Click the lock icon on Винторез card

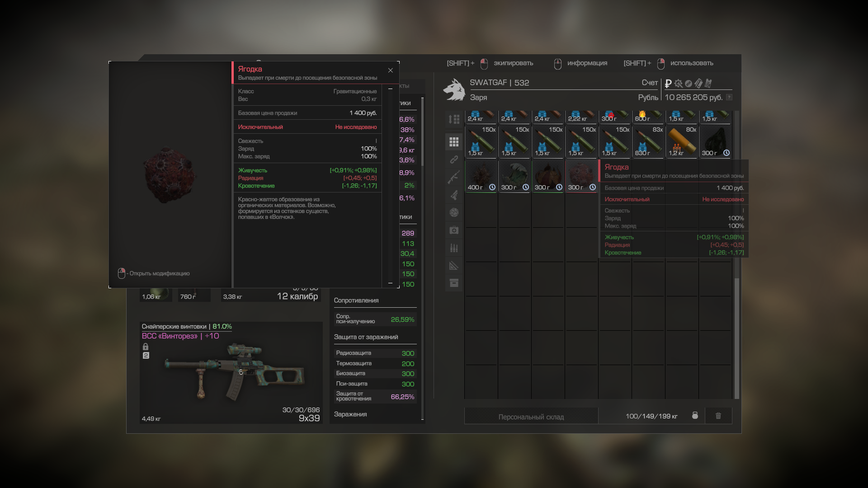(x=146, y=347)
